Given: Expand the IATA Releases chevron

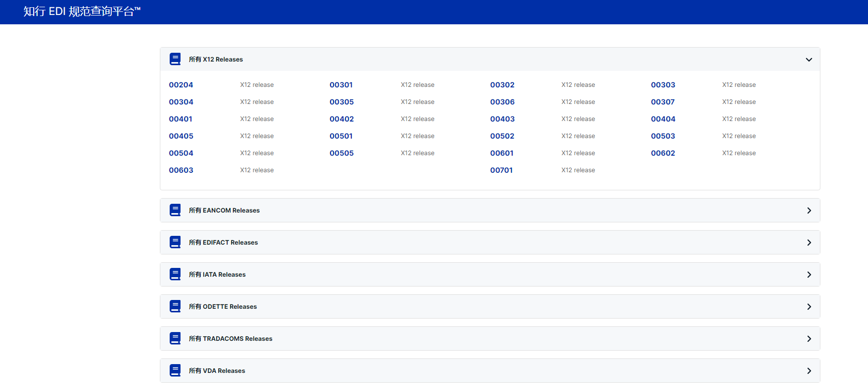Looking at the screenshot, I should click(809, 275).
